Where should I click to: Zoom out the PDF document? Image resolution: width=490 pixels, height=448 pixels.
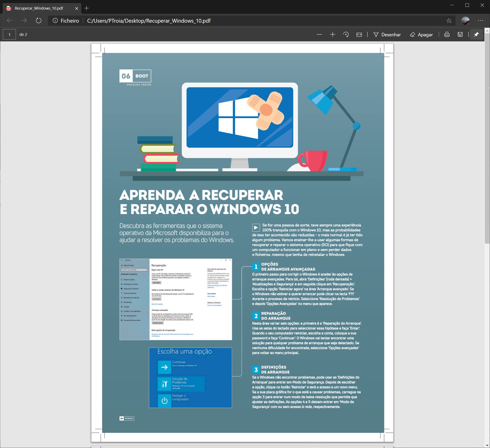(x=319, y=35)
